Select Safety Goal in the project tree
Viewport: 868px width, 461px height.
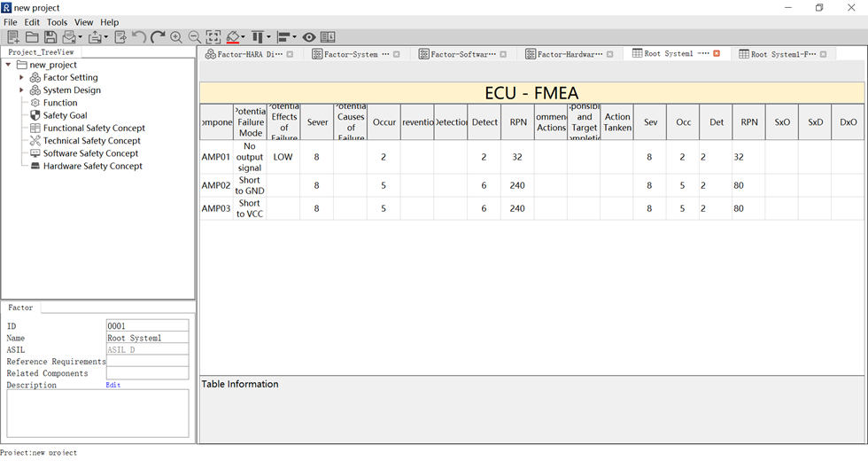(65, 115)
